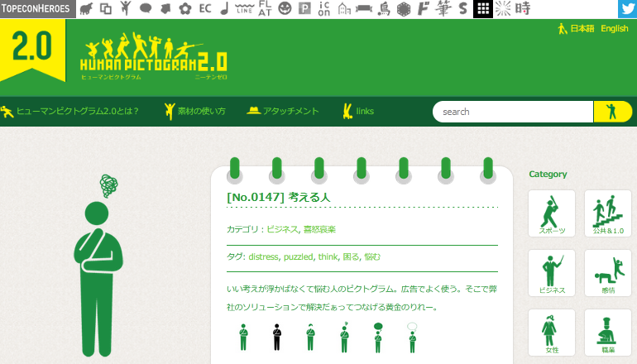Click the parking P icon in top bar
Image resolution: width=637 pixels, height=364 pixels.
304,8
